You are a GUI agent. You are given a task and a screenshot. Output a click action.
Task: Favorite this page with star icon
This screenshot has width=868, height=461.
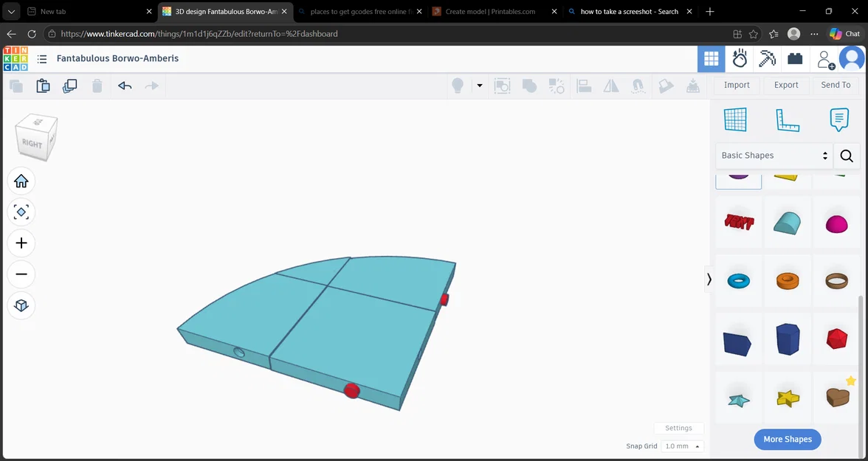pos(754,34)
